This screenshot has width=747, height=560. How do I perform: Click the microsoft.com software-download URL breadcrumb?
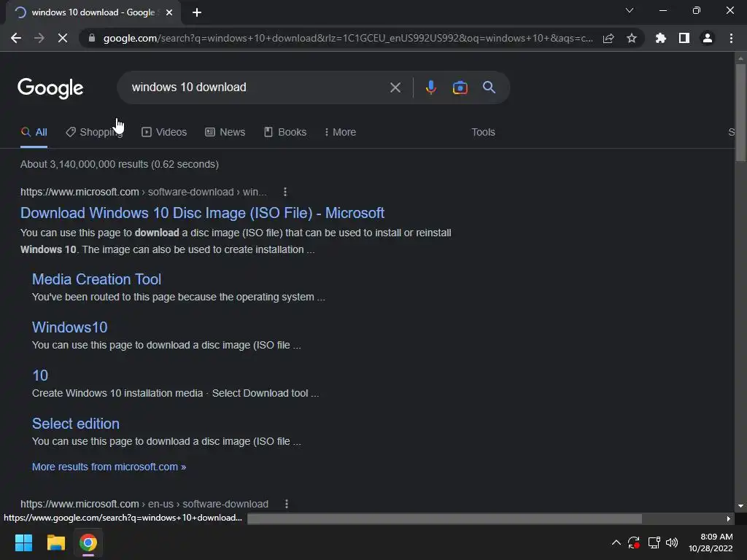144,192
